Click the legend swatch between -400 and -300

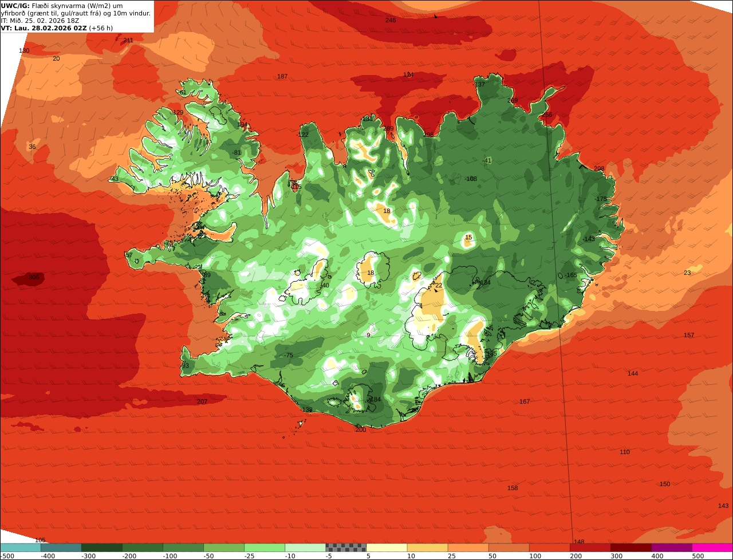(x=61, y=547)
